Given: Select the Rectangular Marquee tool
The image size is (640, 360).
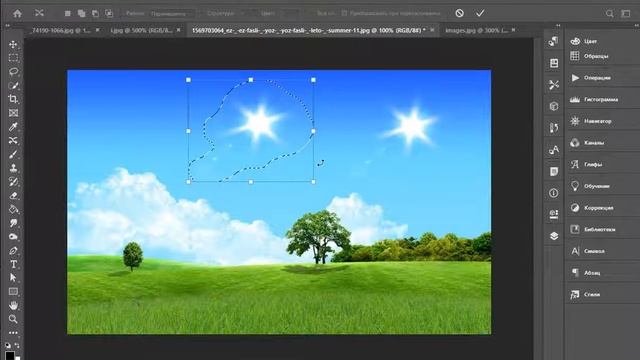Looking at the screenshot, I should [x=13, y=58].
